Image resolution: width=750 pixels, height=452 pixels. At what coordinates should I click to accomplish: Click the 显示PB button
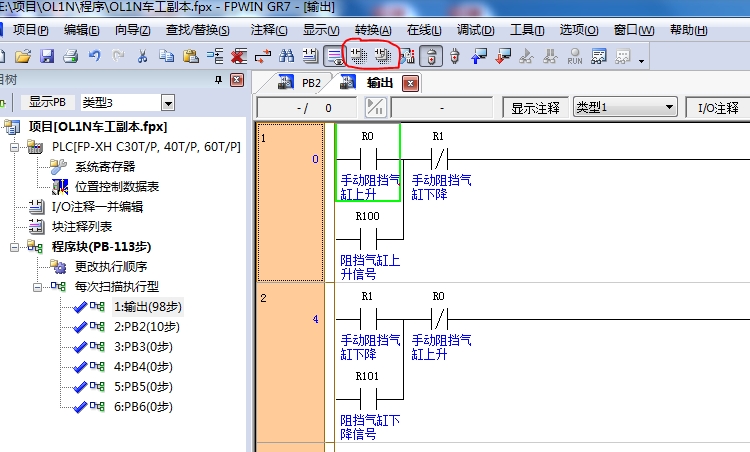47,102
